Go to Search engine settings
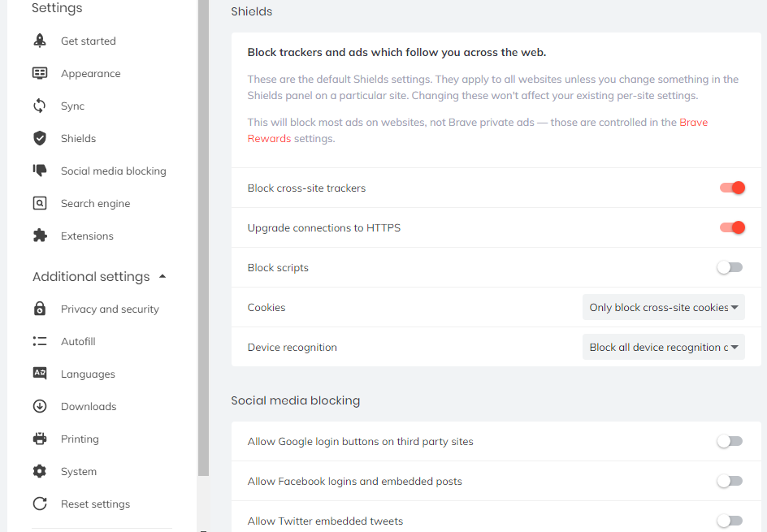Image resolution: width=767 pixels, height=532 pixels. tap(95, 203)
